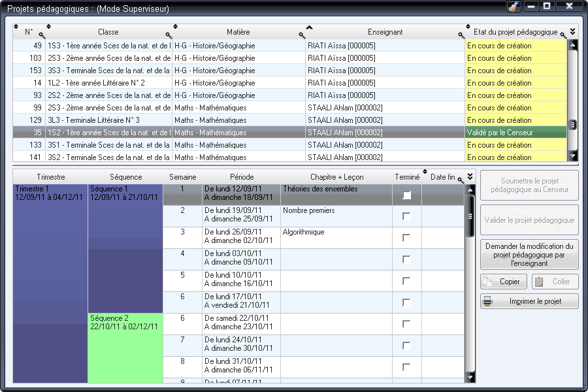The width and height of the screenshot is (588, 392).
Task: Select project row 133 class 3S1
Action: (289, 145)
